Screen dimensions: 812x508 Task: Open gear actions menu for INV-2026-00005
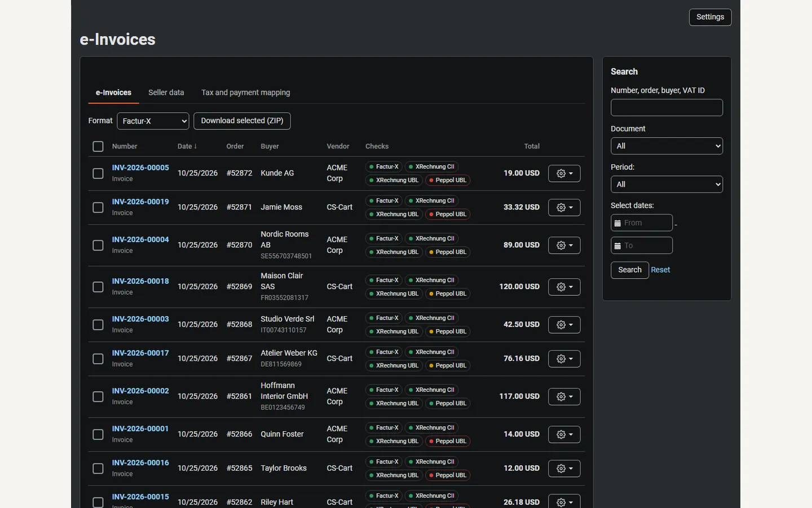(x=564, y=173)
